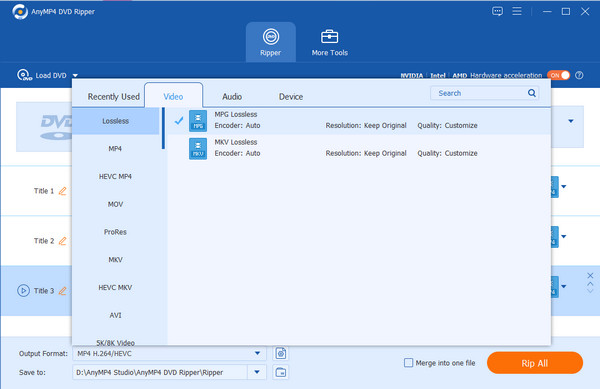
Task: Open the More Tools tab
Action: [x=329, y=42]
